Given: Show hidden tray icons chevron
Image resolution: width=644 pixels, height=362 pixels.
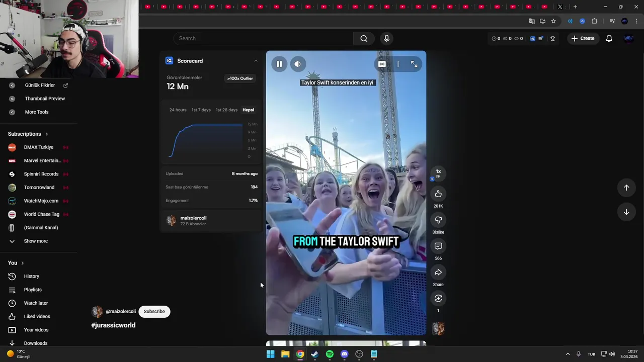Looking at the screenshot, I should [568, 354].
